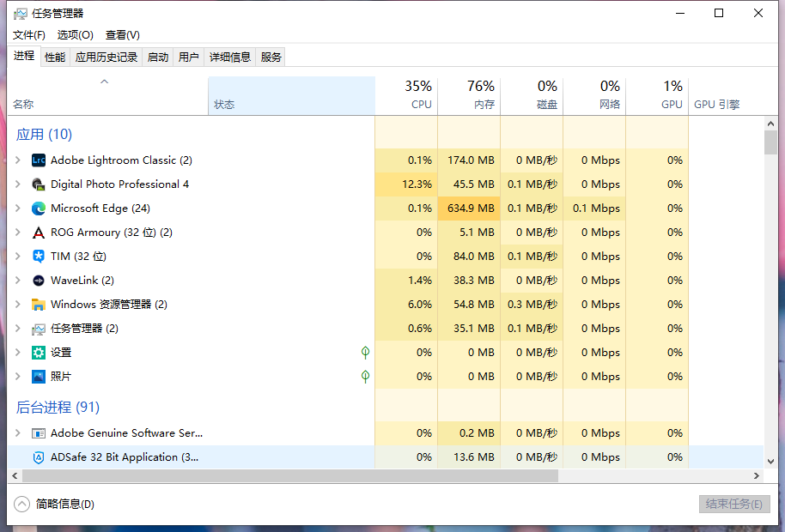
Task: Expand the Adobe Lightroom Classic process group
Action: (18, 160)
